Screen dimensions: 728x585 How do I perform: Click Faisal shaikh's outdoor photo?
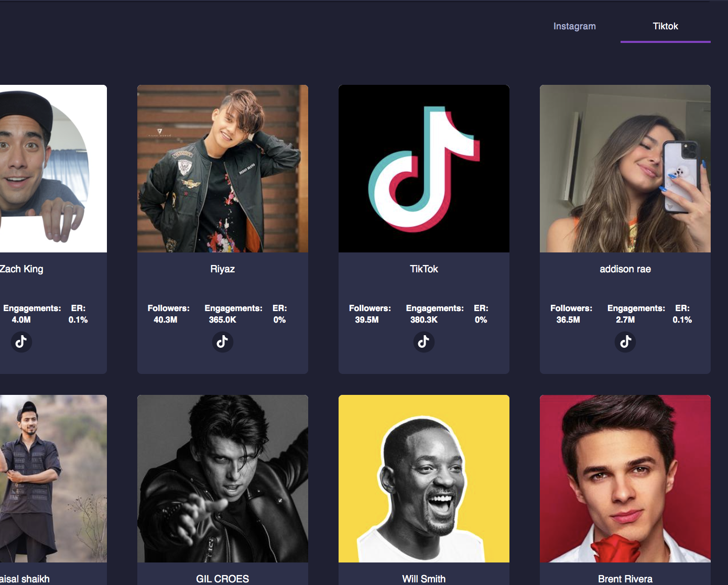(53, 479)
